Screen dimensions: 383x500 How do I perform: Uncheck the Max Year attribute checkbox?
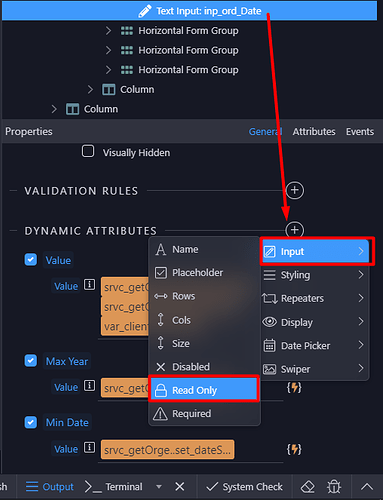click(x=31, y=360)
